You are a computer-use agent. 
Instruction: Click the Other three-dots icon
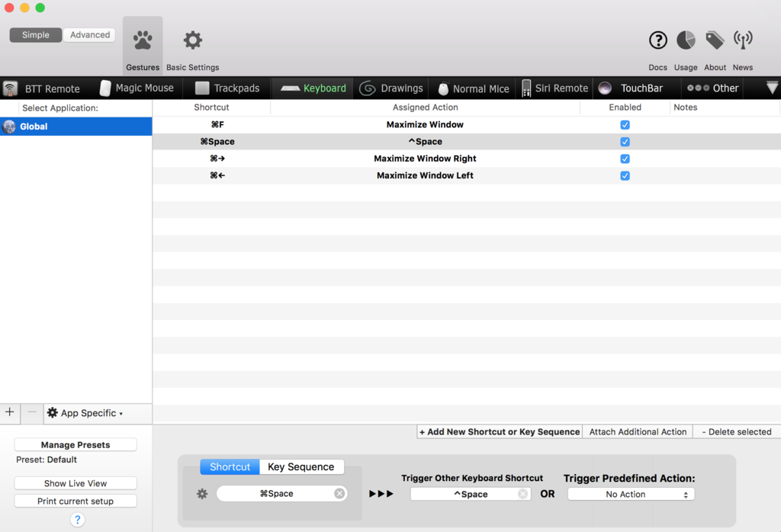tap(698, 88)
